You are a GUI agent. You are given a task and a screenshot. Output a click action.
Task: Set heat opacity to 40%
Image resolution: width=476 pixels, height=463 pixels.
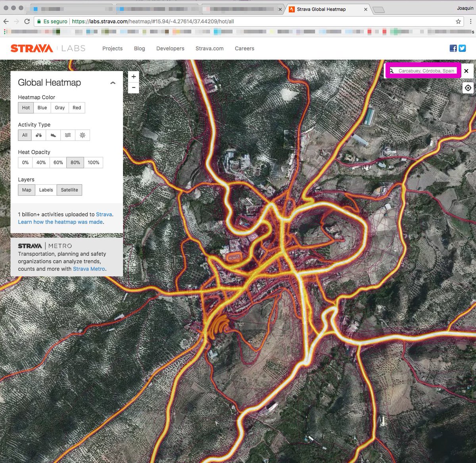[x=41, y=162]
